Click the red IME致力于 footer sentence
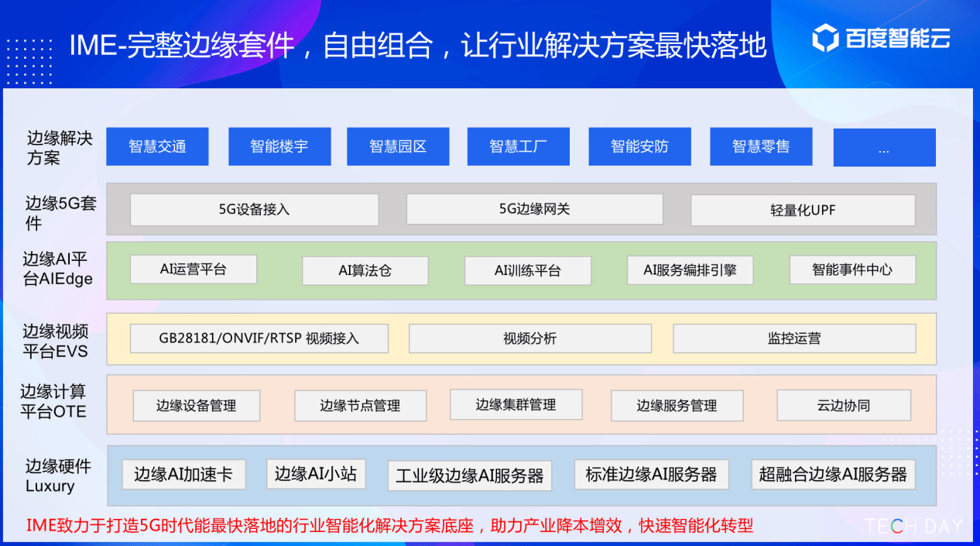Image resolution: width=980 pixels, height=546 pixels. (x=389, y=525)
